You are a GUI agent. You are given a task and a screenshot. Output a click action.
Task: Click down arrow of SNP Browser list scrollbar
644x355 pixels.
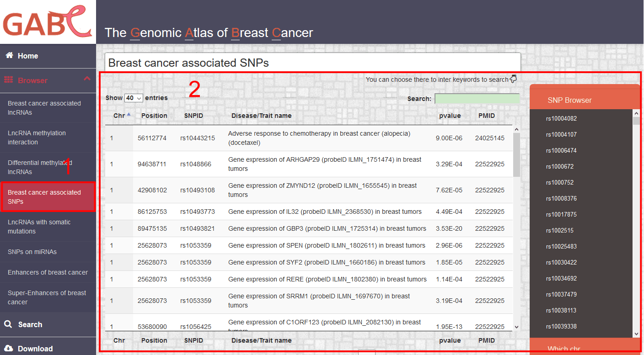[636, 334]
